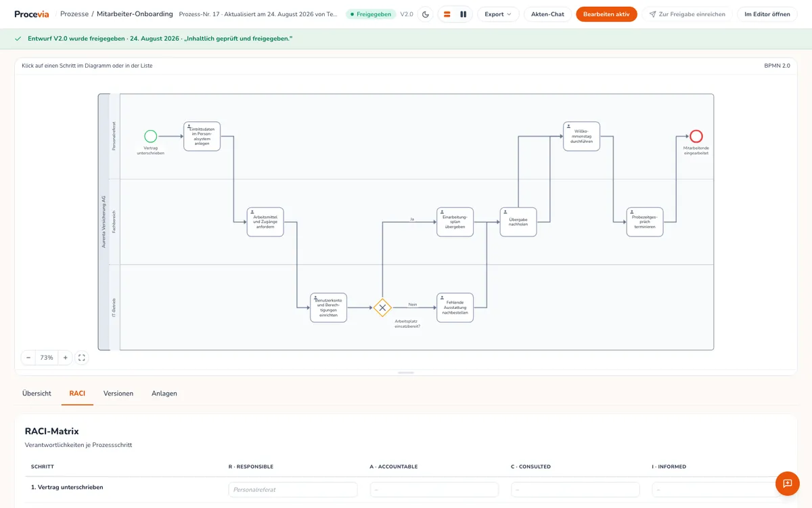The image size is (812, 508).
Task: Open the Export dropdown
Action: pos(498,14)
